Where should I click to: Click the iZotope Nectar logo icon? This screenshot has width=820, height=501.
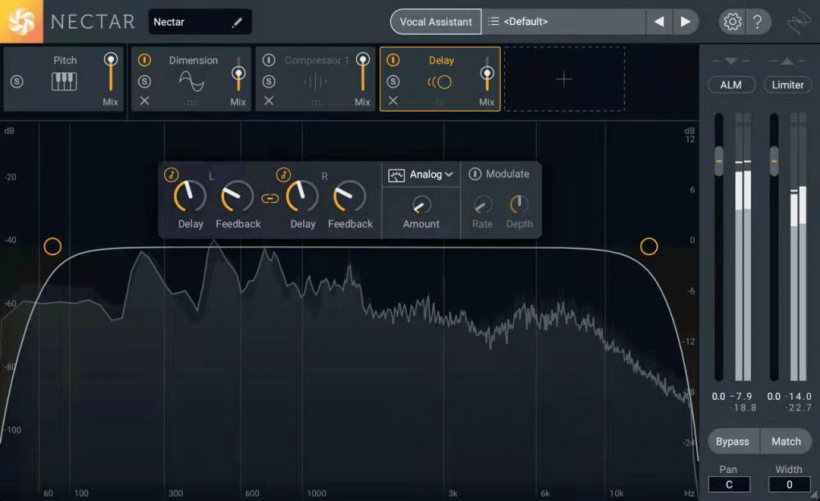coord(21,21)
